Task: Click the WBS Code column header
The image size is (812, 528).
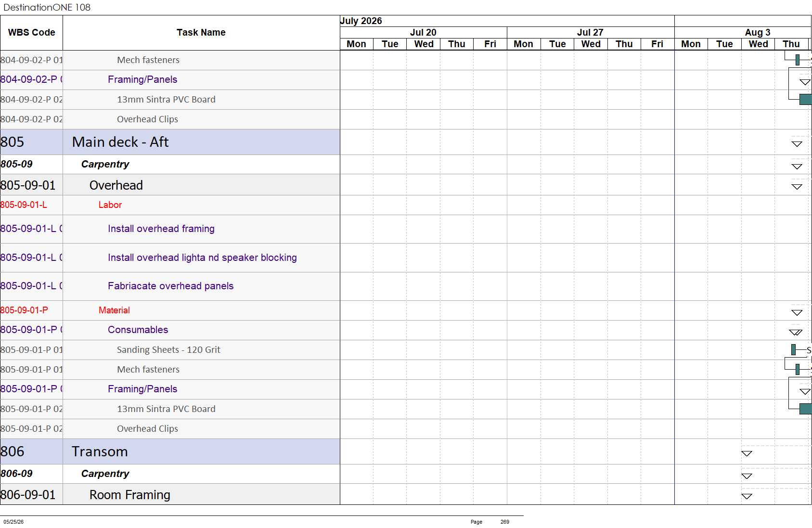Action: coord(31,32)
